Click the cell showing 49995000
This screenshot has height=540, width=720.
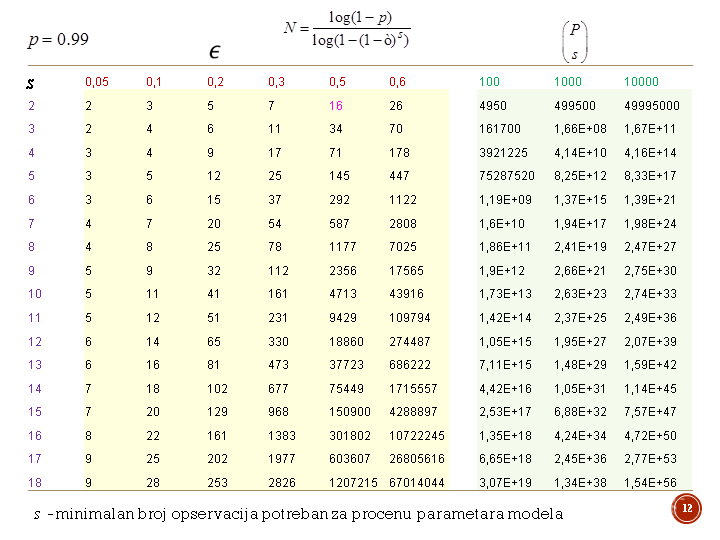coord(652,106)
